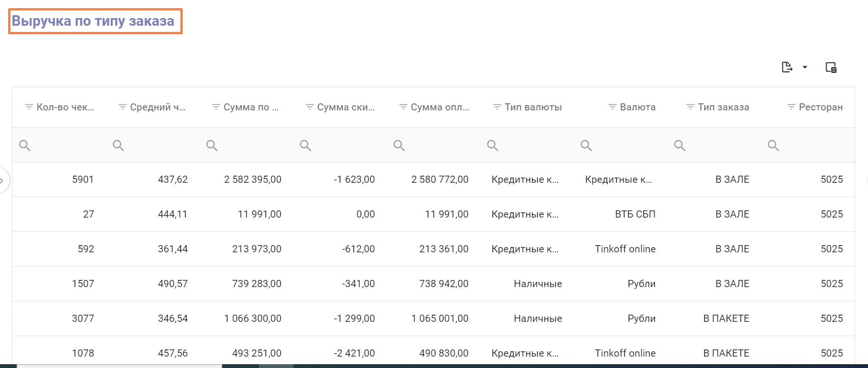
Task: Open the column chooser icon
Action: [831, 68]
